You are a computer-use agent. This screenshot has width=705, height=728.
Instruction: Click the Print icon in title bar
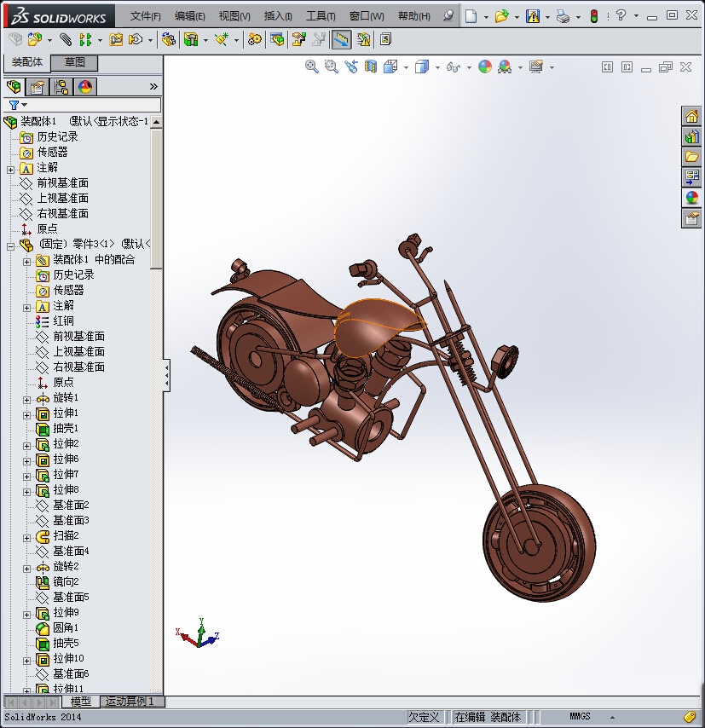563,17
